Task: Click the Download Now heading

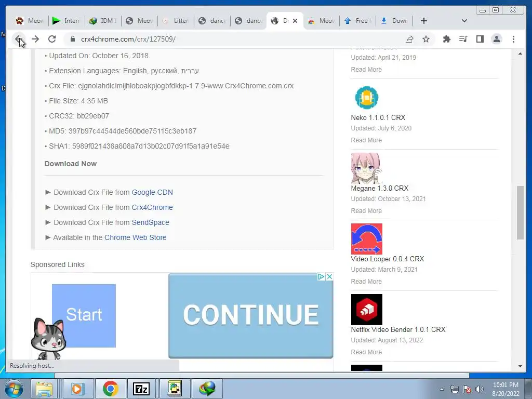Action: [71, 164]
